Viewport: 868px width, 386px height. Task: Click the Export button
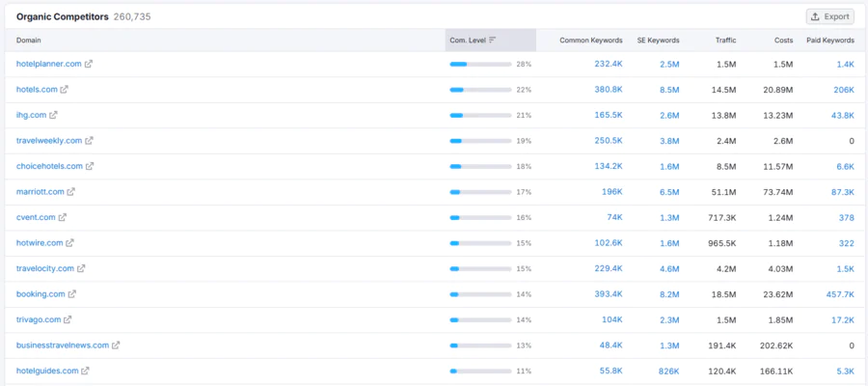coord(829,16)
